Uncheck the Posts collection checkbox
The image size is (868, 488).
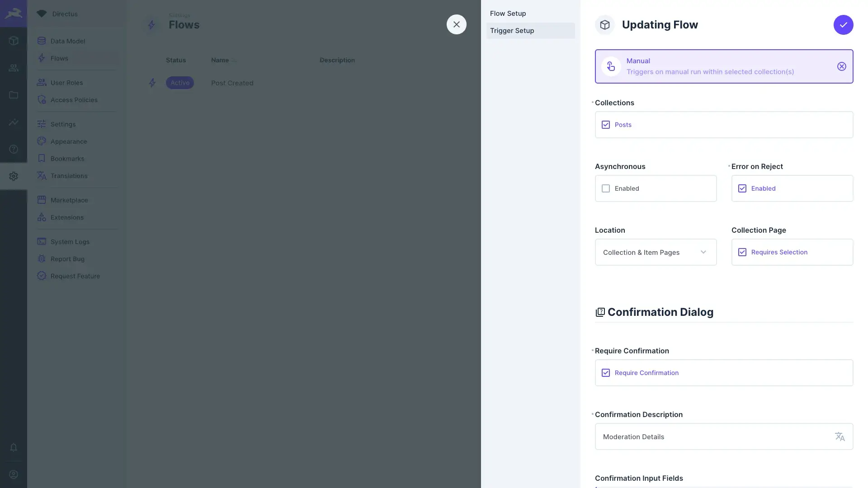[x=606, y=125]
